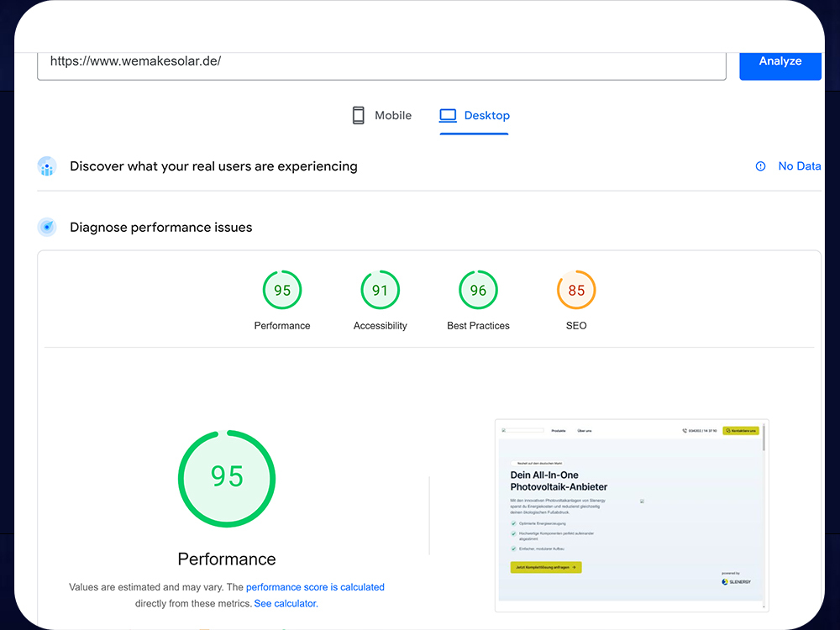Click the yellow 'Kontaktiere uns' button in preview
Viewport: 840px width, 630px height.
tap(741, 431)
